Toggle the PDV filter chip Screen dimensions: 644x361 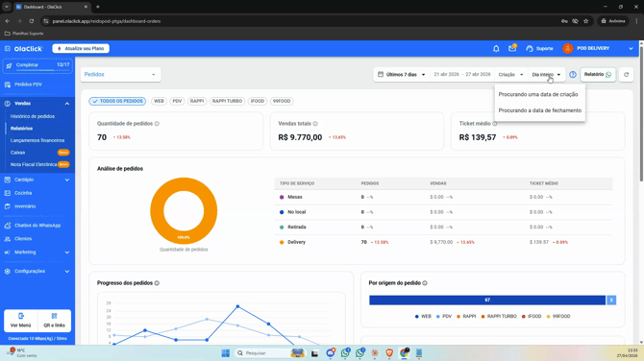click(x=177, y=101)
